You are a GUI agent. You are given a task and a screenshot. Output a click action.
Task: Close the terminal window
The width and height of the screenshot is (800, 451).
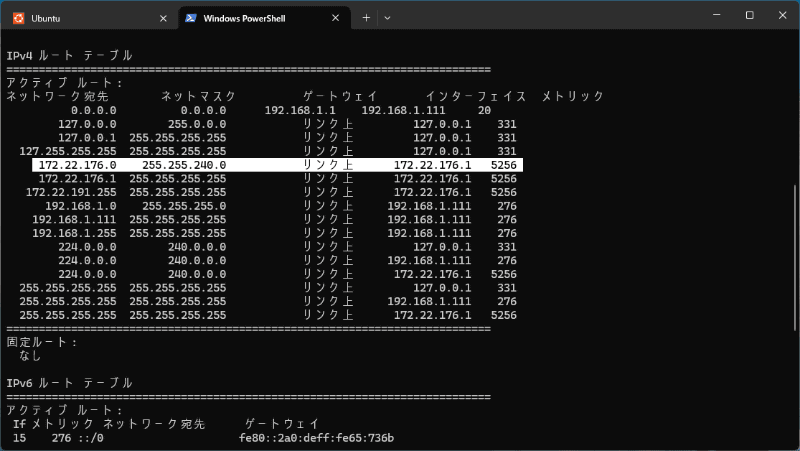click(x=783, y=15)
